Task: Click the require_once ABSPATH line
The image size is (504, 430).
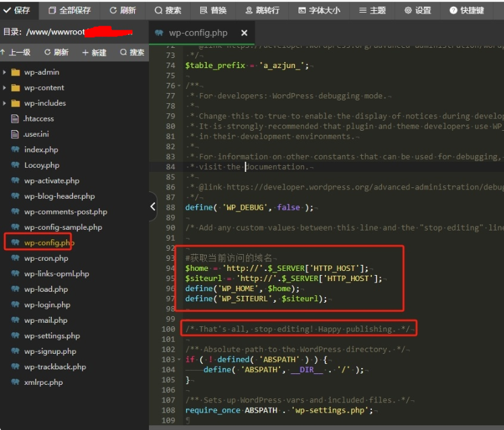Action: click(x=279, y=410)
